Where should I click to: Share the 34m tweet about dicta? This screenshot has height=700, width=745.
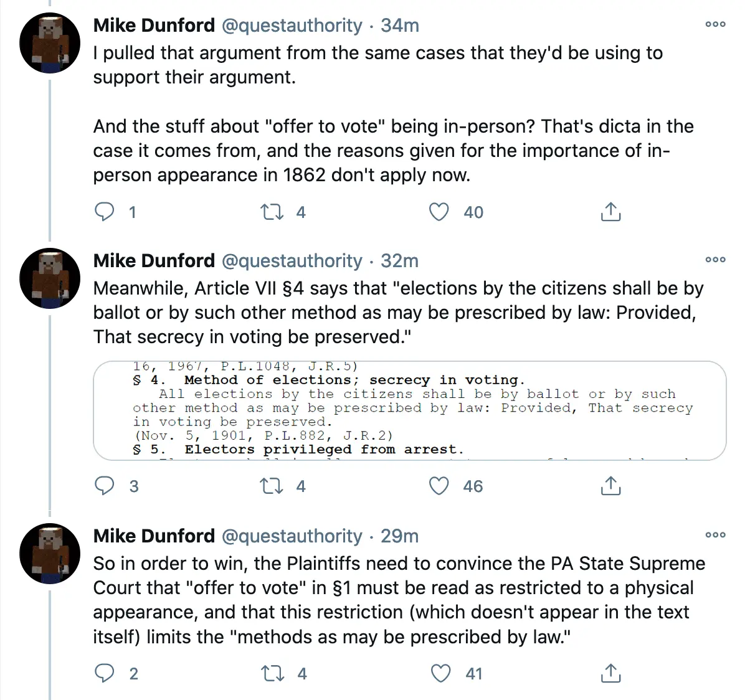pos(610,212)
